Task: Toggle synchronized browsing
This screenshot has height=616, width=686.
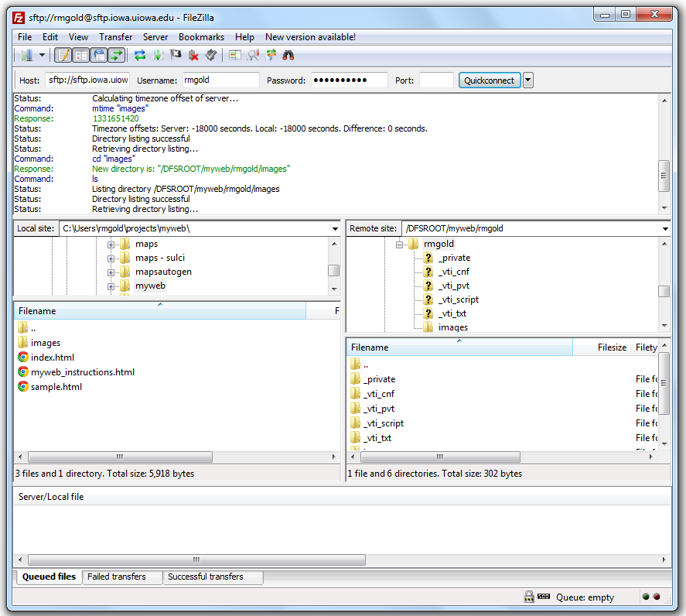Action: [x=271, y=55]
